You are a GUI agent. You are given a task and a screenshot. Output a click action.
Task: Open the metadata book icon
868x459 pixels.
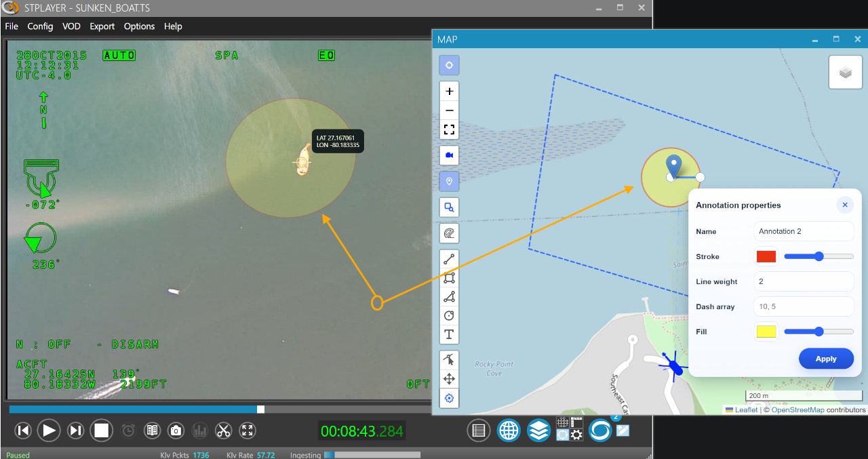pyautogui.click(x=152, y=430)
